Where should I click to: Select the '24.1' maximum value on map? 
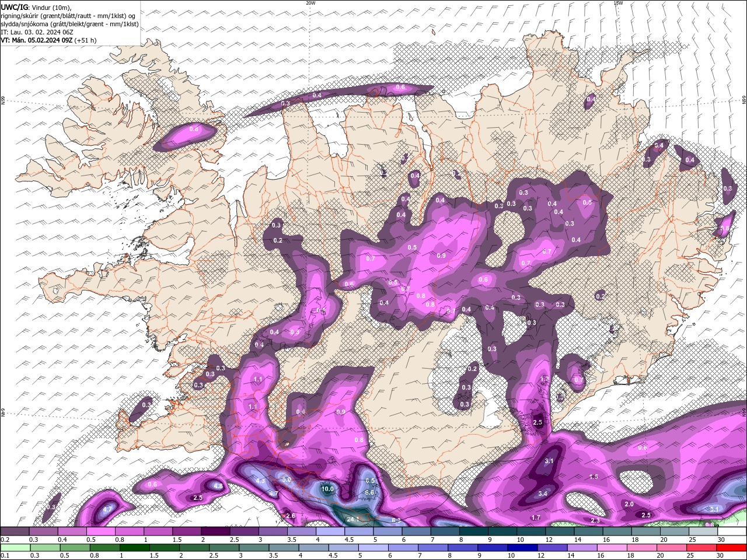point(352,519)
